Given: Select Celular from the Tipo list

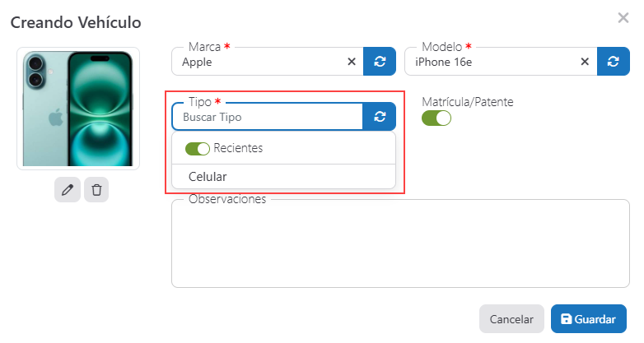Looking at the screenshot, I should pos(208,177).
